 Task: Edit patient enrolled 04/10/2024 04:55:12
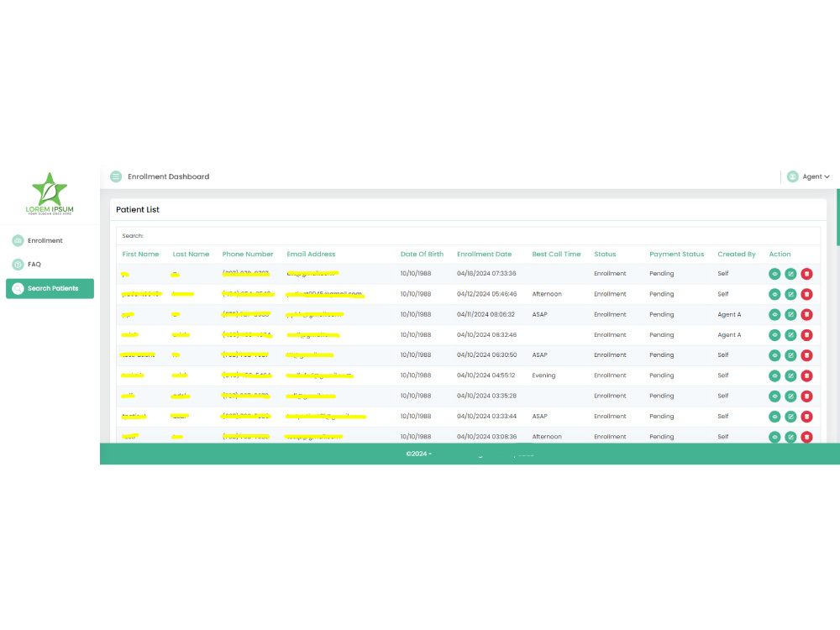coord(790,375)
